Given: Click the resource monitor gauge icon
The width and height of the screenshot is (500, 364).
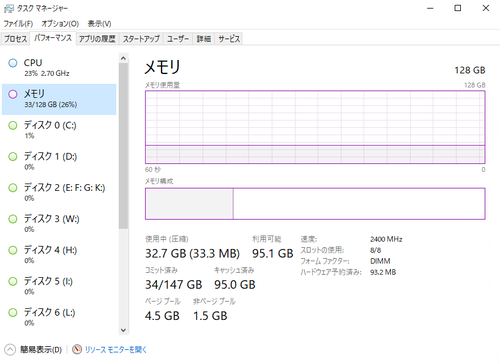Looking at the screenshot, I should (x=77, y=349).
